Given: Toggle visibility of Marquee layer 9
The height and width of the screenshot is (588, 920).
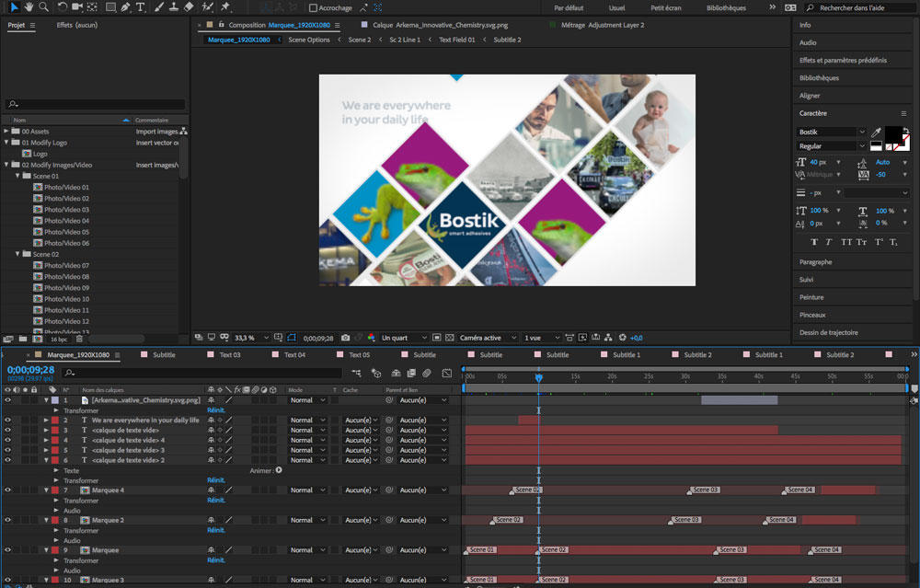Looking at the screenshot, I should pos(7,550).
